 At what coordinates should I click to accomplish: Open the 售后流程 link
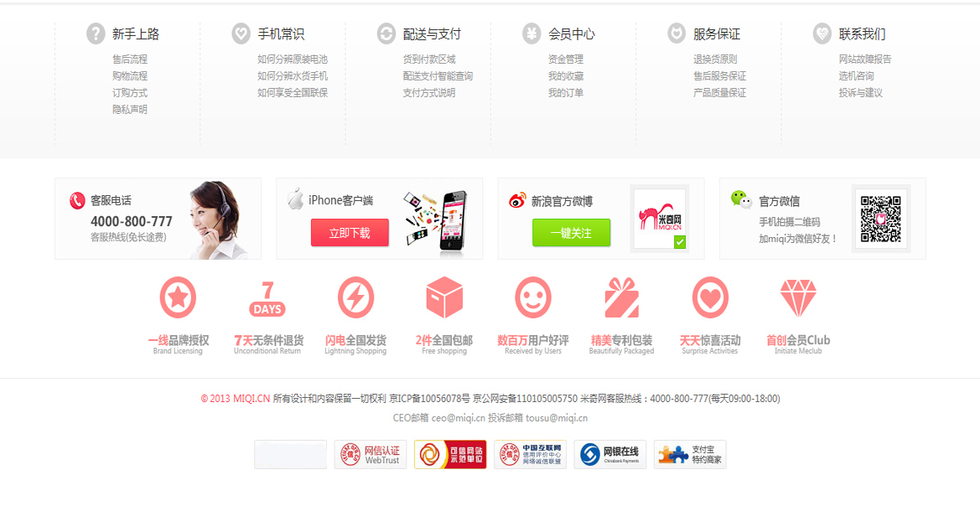130,59
